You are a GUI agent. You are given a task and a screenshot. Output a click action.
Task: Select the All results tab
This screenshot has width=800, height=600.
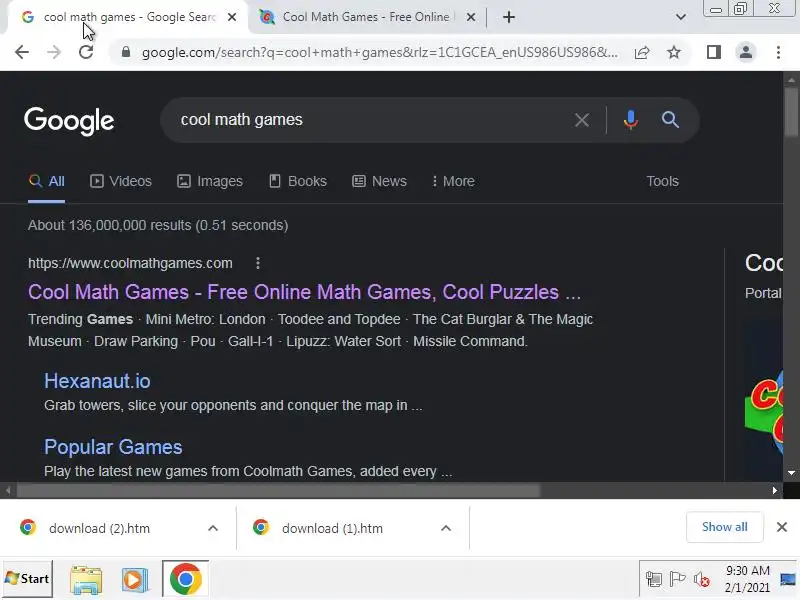coord(46,182)
